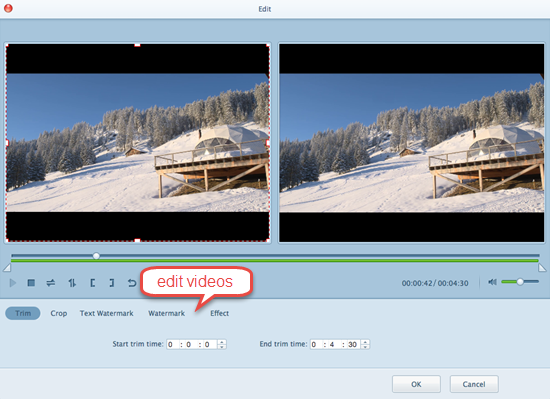Click the undo/reset arrow icon
The height and width of the screenshot is (399, 550).
tap(132, 283)
